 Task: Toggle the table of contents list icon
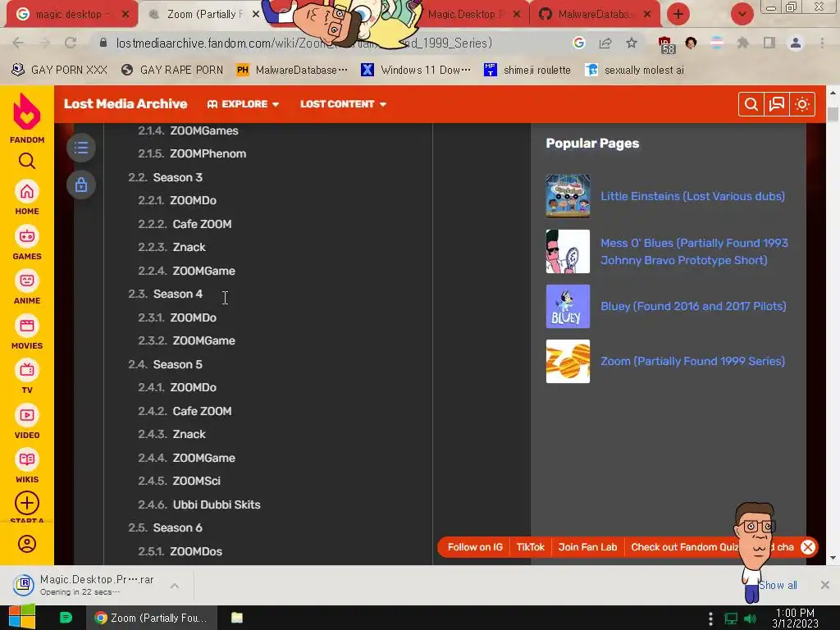(x=81, y=148)
